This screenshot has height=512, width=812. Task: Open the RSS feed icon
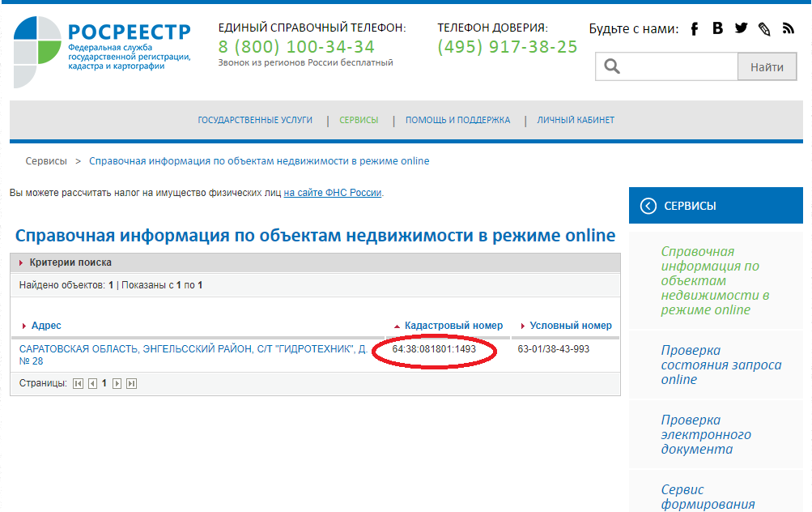tap(789, 28)
